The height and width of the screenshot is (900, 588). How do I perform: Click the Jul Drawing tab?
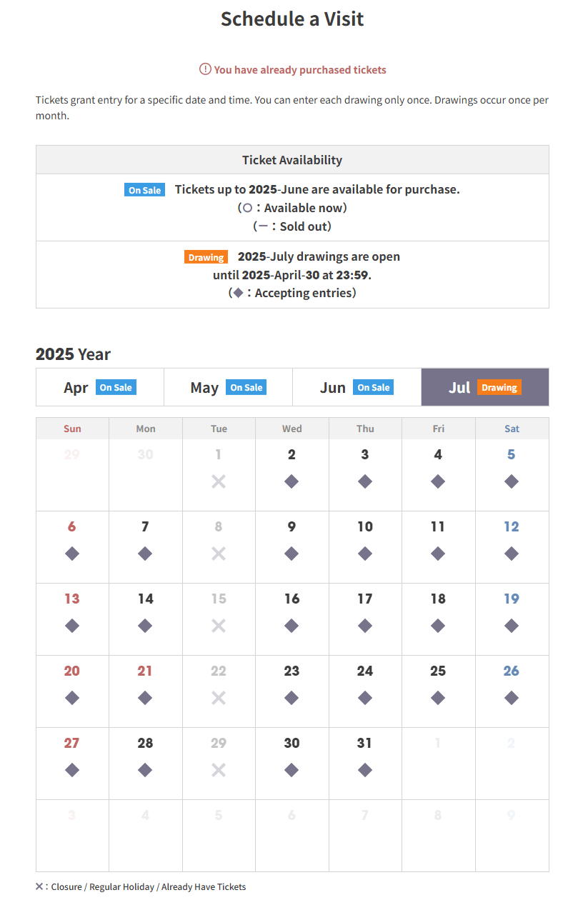(x=485, y=387)
